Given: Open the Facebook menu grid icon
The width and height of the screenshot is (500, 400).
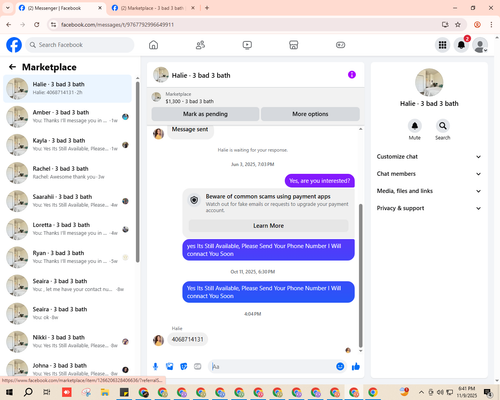Looking at the screenshot, I should pyautogui.click(x=442, y=45).
